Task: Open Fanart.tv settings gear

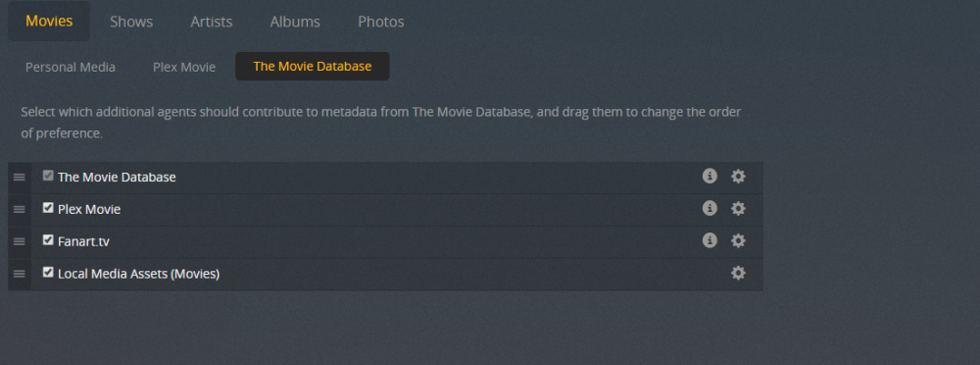Action: tap(738, 241)
